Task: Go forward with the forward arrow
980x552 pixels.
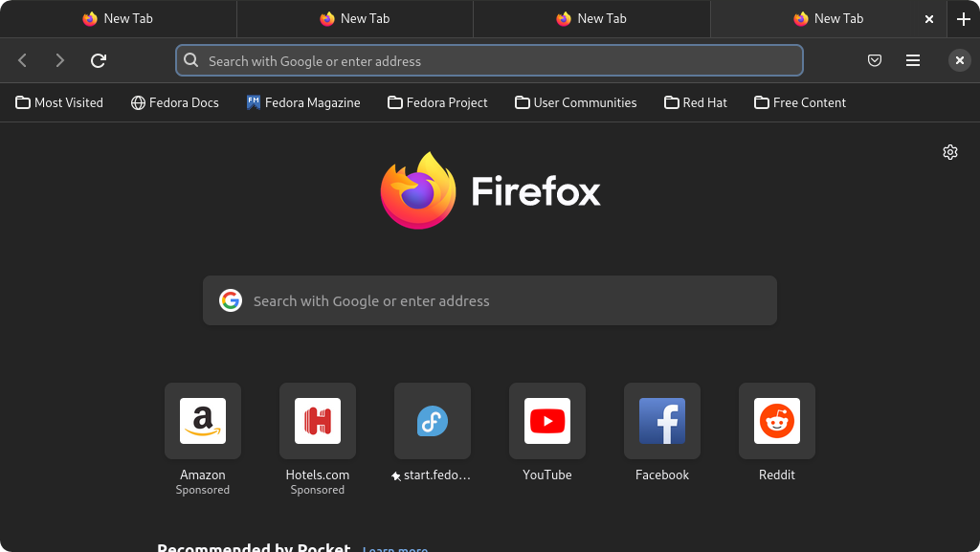Action: click(60, 60)
